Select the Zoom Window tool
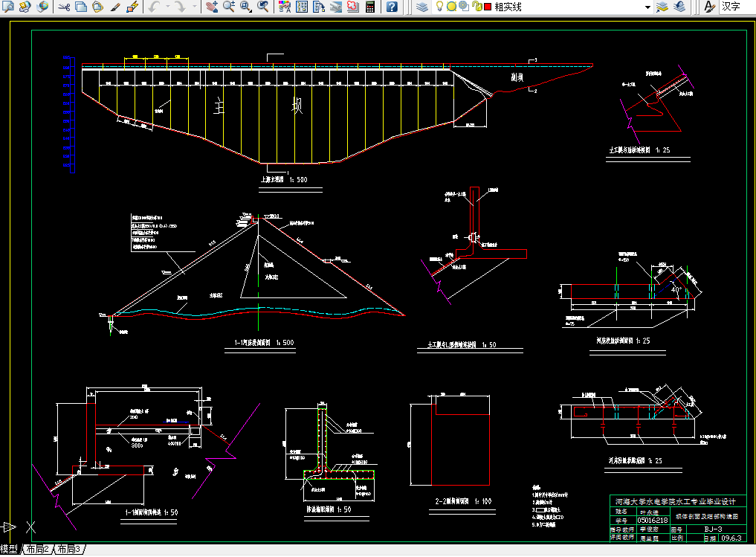 246,7
